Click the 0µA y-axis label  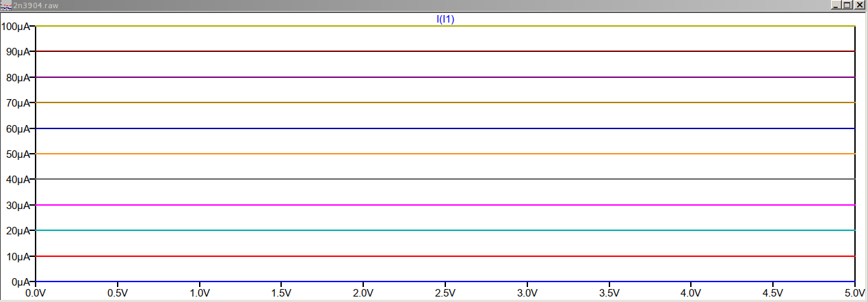pos(21,282)
